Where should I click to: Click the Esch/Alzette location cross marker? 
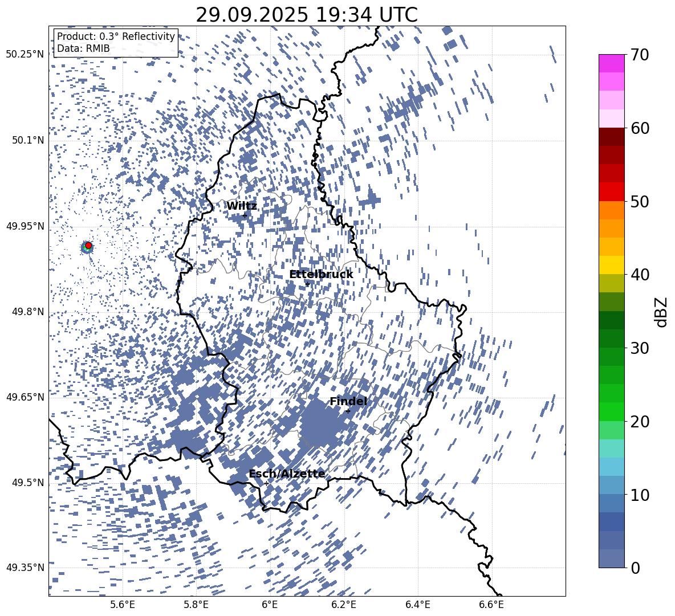[x=266, y=483]
